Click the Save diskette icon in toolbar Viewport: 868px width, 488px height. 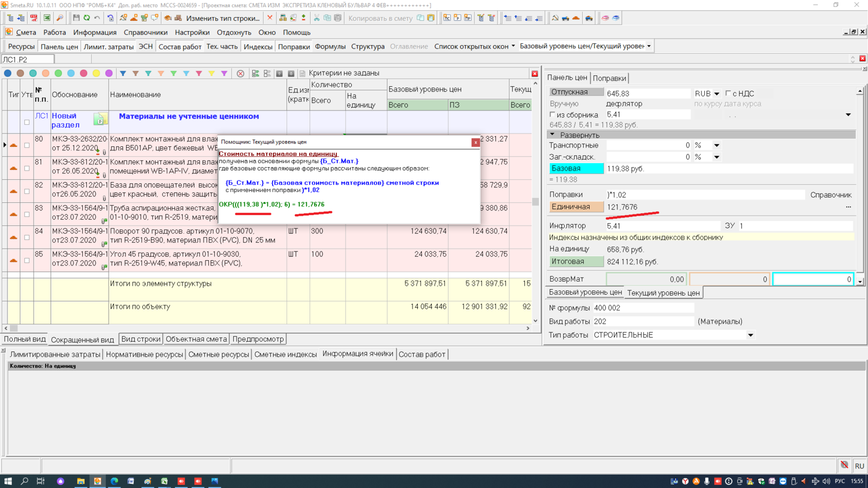76,18
